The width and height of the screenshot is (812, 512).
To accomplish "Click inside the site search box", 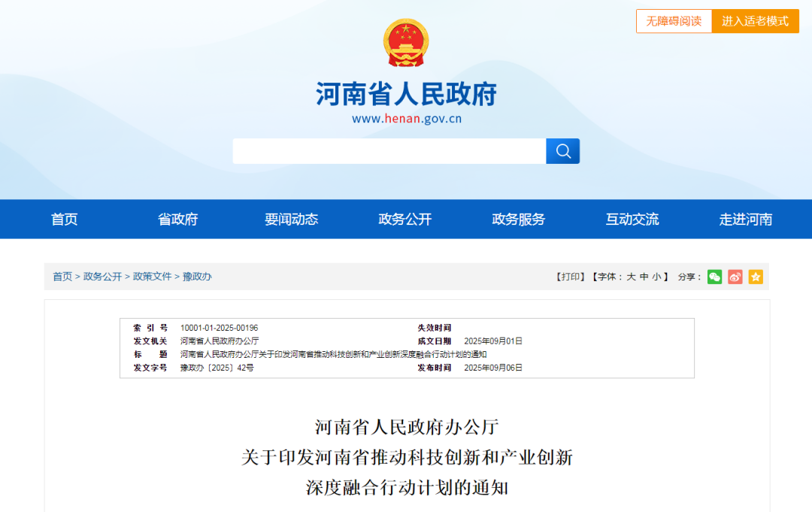I will click(x=389, y=151).
